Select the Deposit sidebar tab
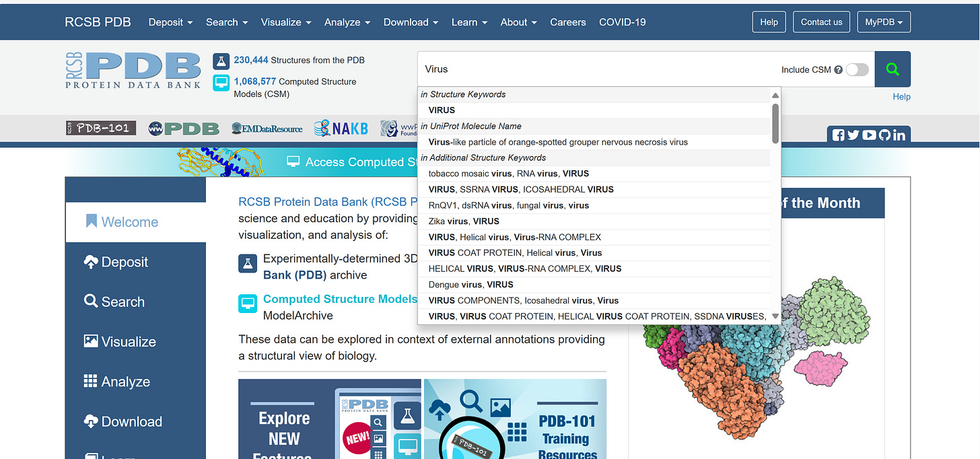Screen dimensions: 980x459 135,262
